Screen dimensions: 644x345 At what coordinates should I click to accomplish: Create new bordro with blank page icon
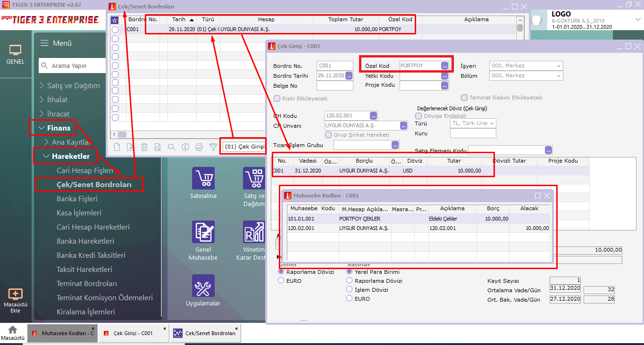click(x=117, y=147)
